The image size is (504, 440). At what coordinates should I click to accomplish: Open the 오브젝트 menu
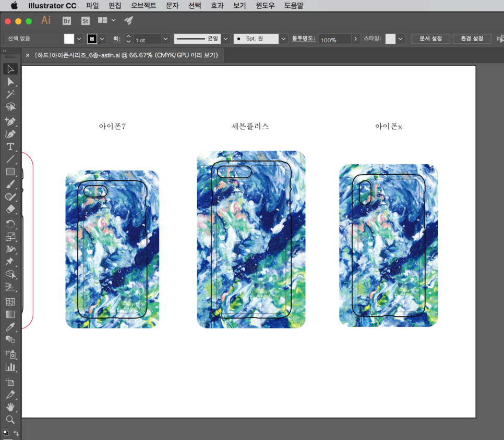(143, 5)
